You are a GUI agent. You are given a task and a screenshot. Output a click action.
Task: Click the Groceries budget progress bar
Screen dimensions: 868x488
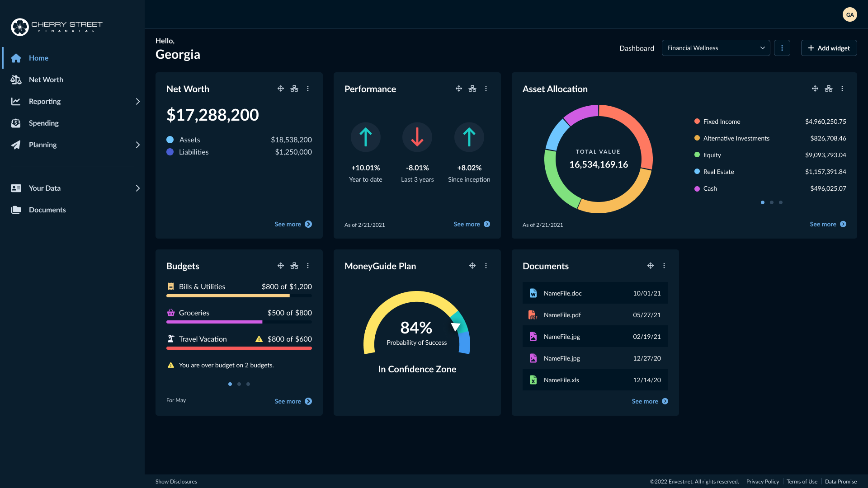pos(239,322)
